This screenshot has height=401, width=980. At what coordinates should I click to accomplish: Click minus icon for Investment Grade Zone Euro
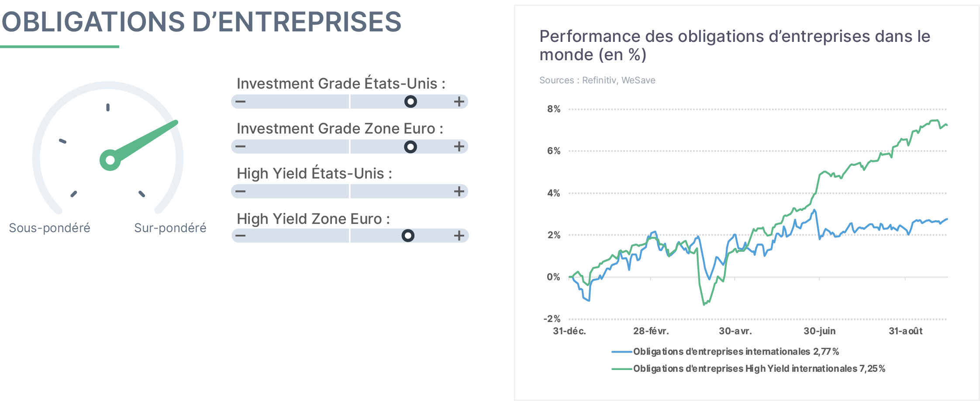(x=240, y=147)
